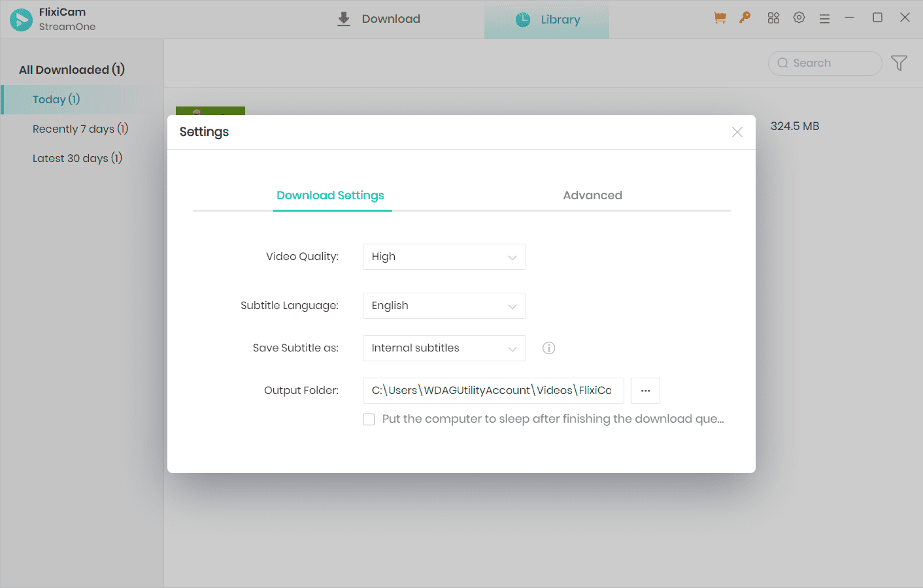The image size is (923, 588).
Task: Click the Output Folder path field
Action: tap(493, 391)
